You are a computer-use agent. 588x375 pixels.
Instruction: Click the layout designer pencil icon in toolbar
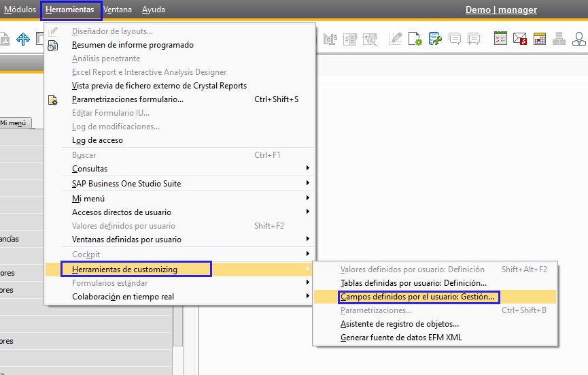point(395,39)
